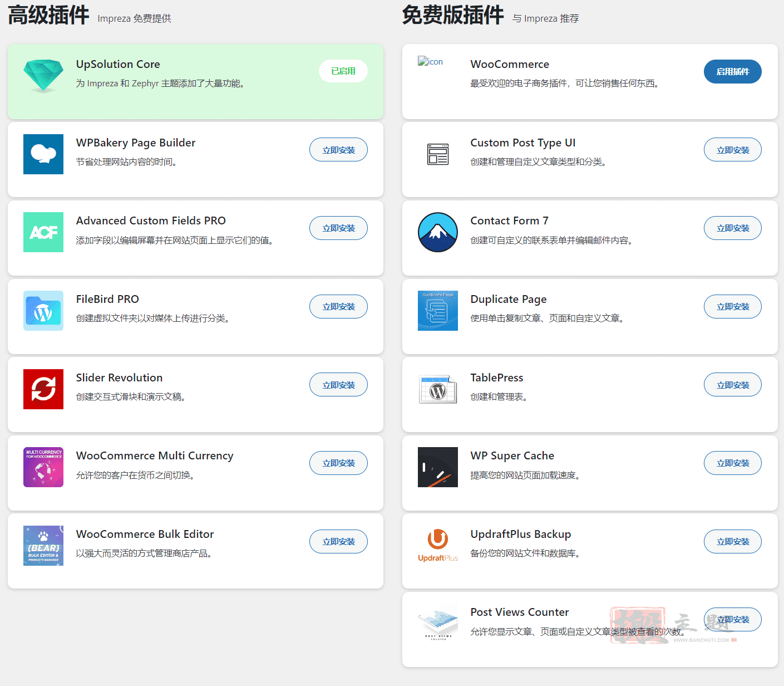Image resolution: width=784 pixels, height=686 pixels.
Task: Install Advanced Custom Fields PRO plugin
Action: (338, 228)
